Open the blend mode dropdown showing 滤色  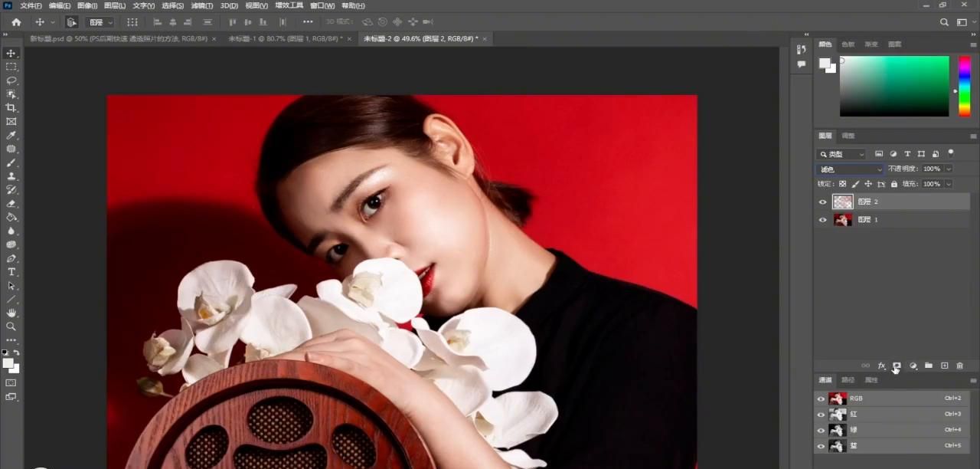coord(850,169)
